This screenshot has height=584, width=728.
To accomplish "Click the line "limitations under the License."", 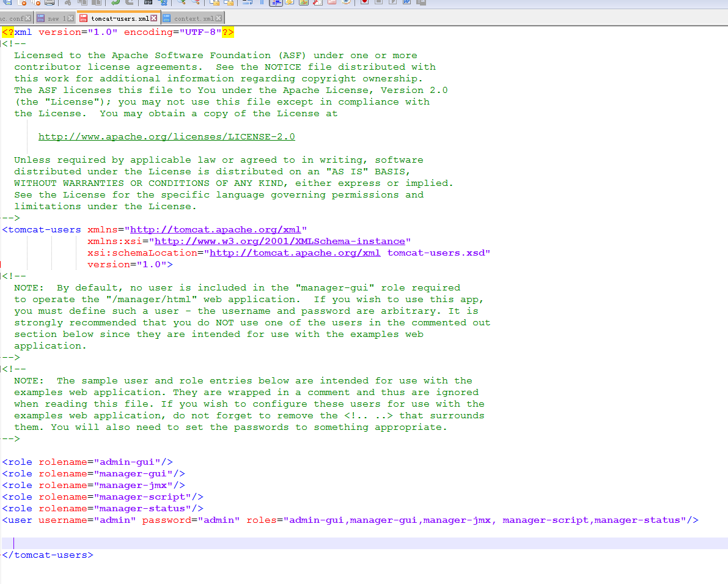I will tap(105, 206).
